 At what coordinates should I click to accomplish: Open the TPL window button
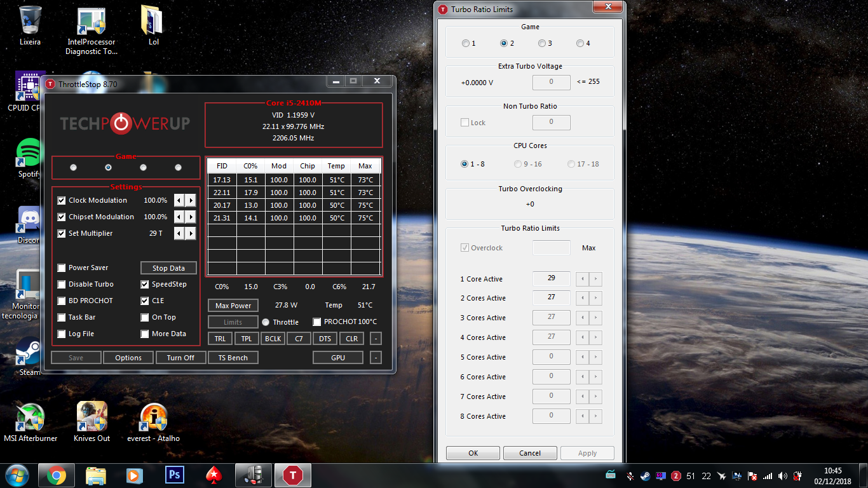click(247, 339)
